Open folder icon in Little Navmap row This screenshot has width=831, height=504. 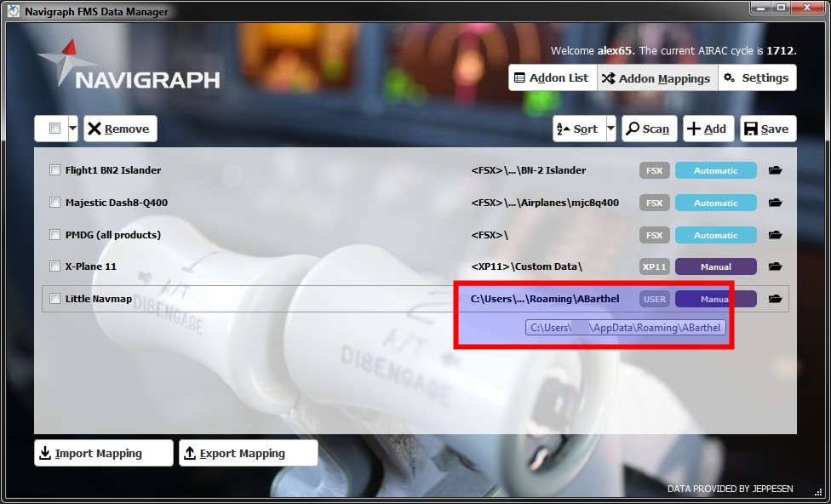775,299
